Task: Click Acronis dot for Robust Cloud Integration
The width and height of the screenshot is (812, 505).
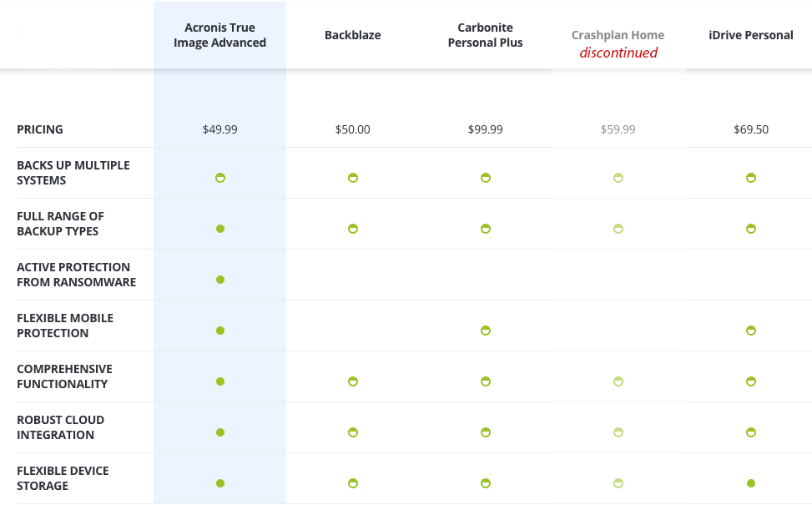Action: pyautogui.click(x=220, y=432)
